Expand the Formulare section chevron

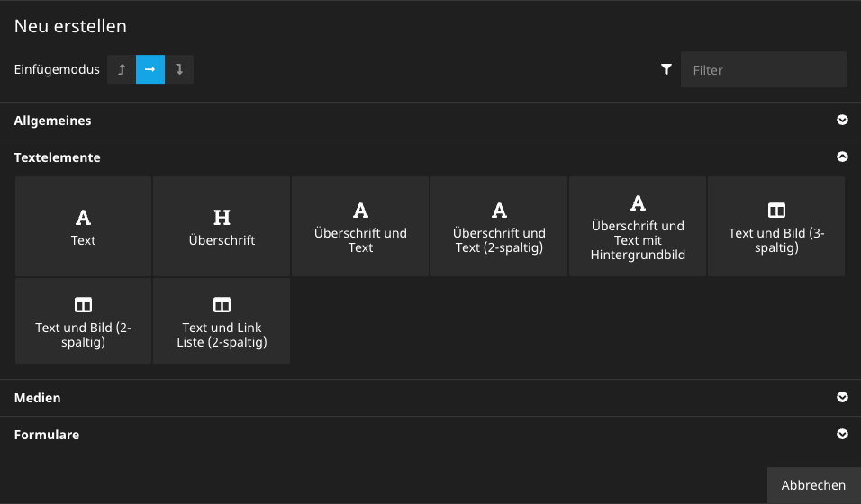pos(842,435)
